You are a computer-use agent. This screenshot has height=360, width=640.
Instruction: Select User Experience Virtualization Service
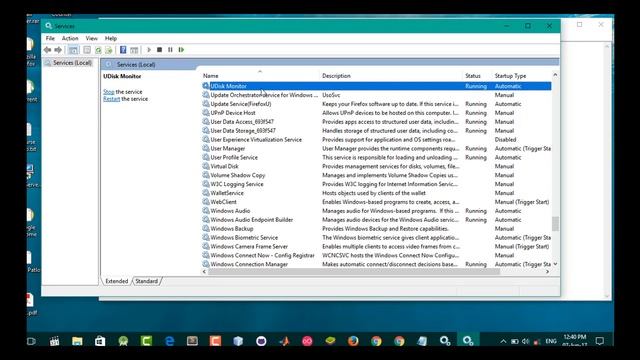(x=376, y=140)
